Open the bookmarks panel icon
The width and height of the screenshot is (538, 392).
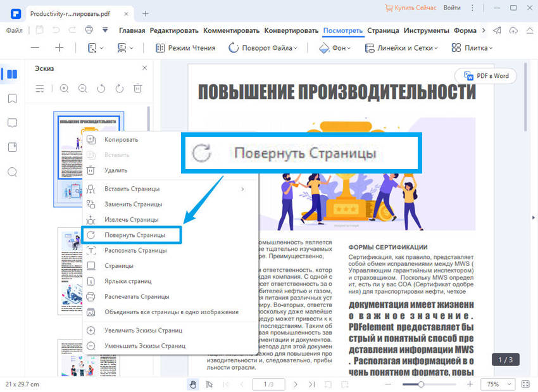click(x=12, y=99)
